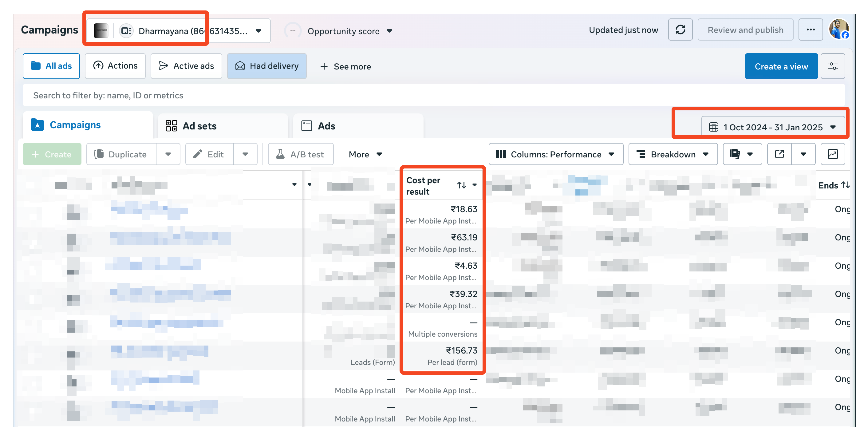Click the ₹156.73 per lead value
This screenshot has width=868, height=439.
point(462,351)
